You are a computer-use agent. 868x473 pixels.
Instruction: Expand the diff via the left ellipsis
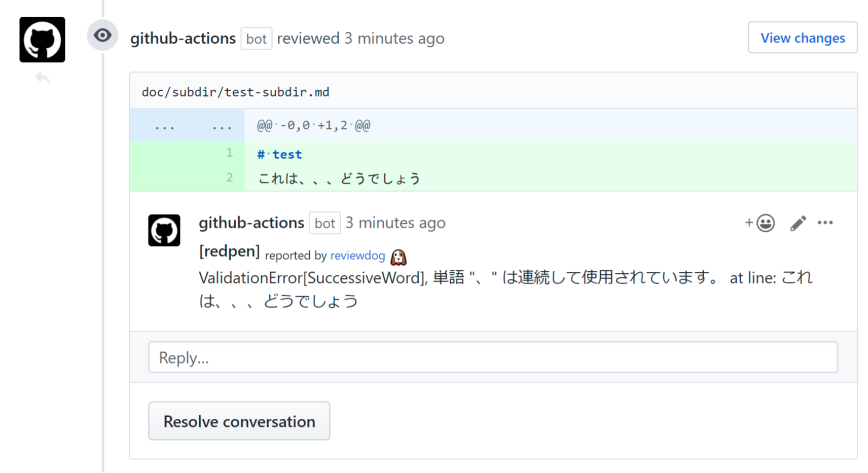(x=165, y=126)
